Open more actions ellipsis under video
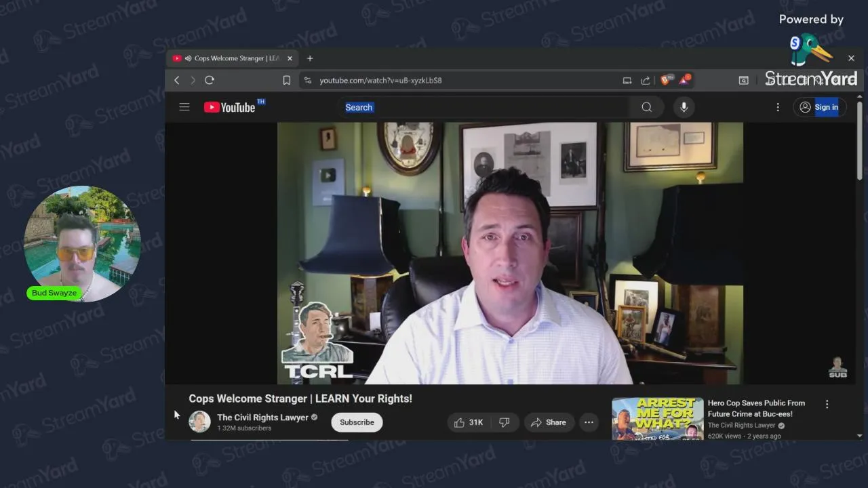Image resolution: width=868 pixels, height=488 pixels. point(589,422)
